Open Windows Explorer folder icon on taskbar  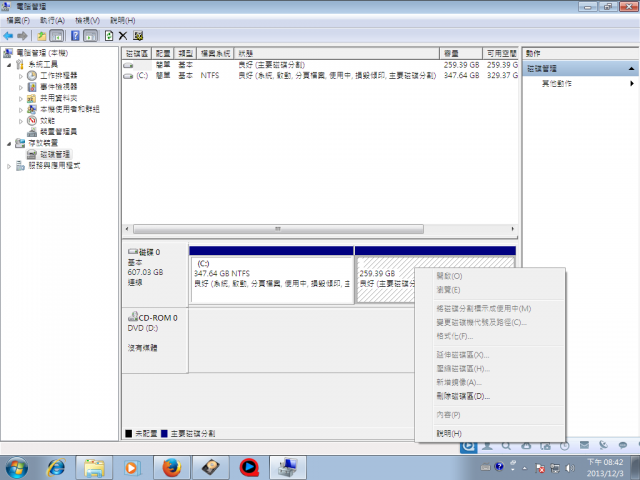point(94,468)
